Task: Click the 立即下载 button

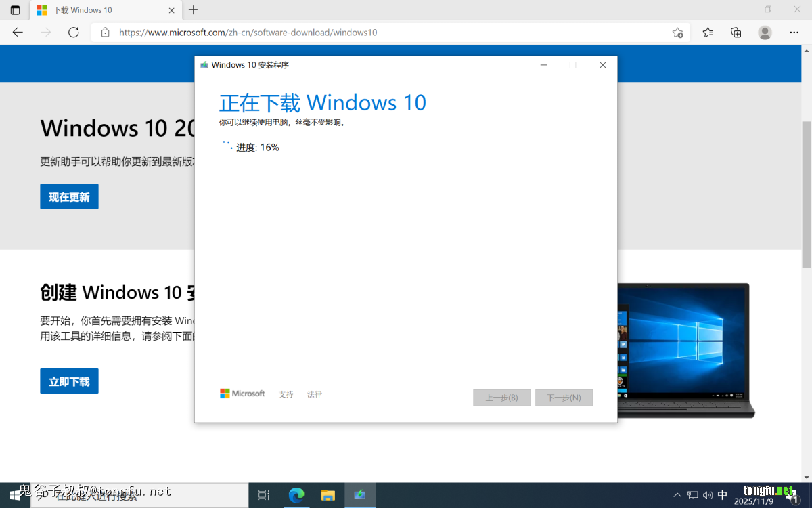Action: 69,381
